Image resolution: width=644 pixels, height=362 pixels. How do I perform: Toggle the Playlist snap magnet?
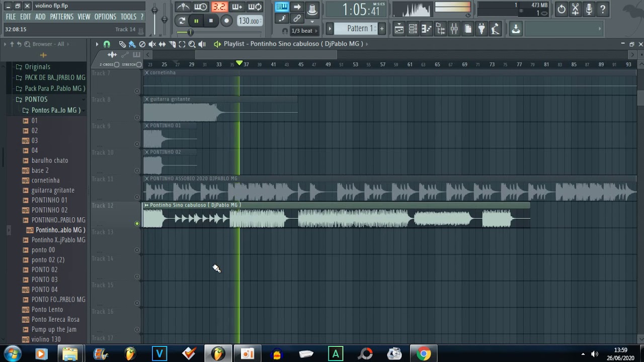107,44
